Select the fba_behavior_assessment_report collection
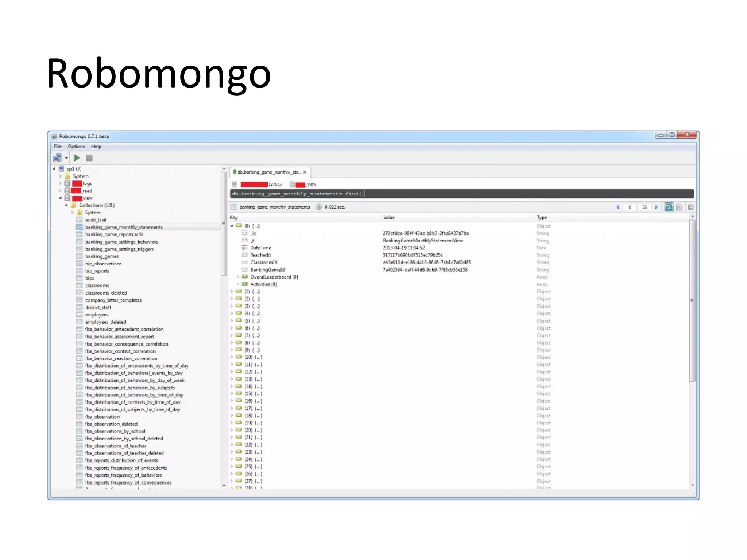The height and width of the screenshot is (560, 747). pyautogui.click(x=119, y=337)
